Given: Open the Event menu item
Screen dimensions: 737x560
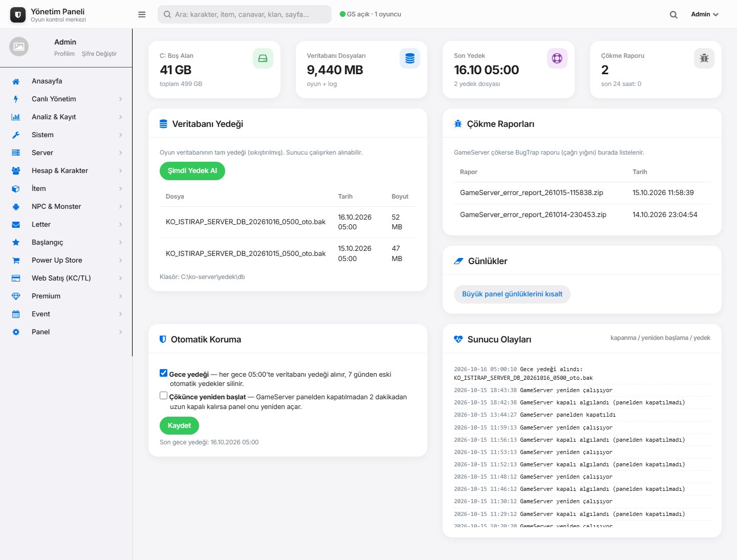Looking at the screenshot, I should 66,314.
